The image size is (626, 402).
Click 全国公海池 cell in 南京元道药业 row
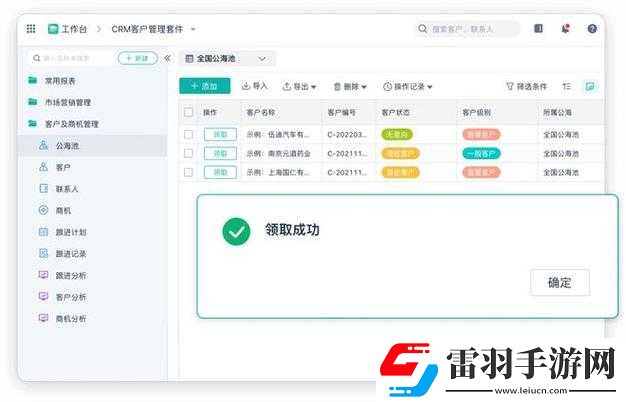(561, 153)
